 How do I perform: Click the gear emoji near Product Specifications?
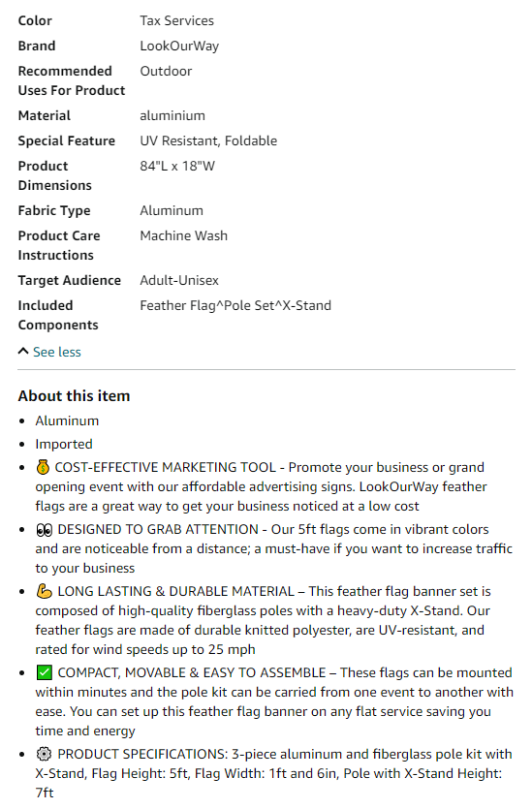click(45, 755)
